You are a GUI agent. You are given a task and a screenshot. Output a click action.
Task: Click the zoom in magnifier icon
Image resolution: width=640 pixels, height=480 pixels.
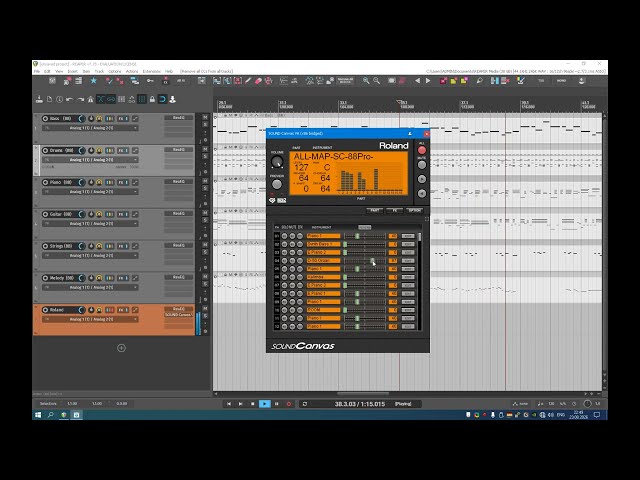pos(366,81)
